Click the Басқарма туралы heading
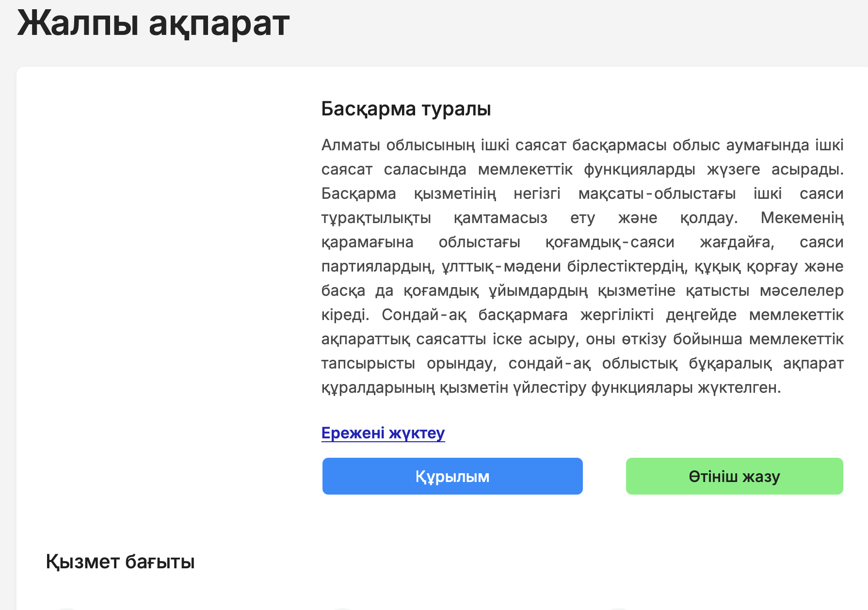This screenshot has width=868, height=610. tap(406, 109)
